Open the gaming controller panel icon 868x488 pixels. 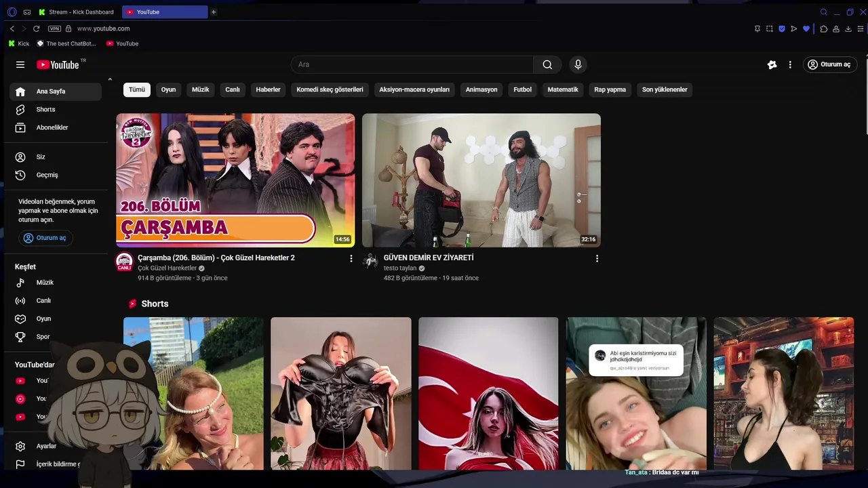(x=27, y=12)
